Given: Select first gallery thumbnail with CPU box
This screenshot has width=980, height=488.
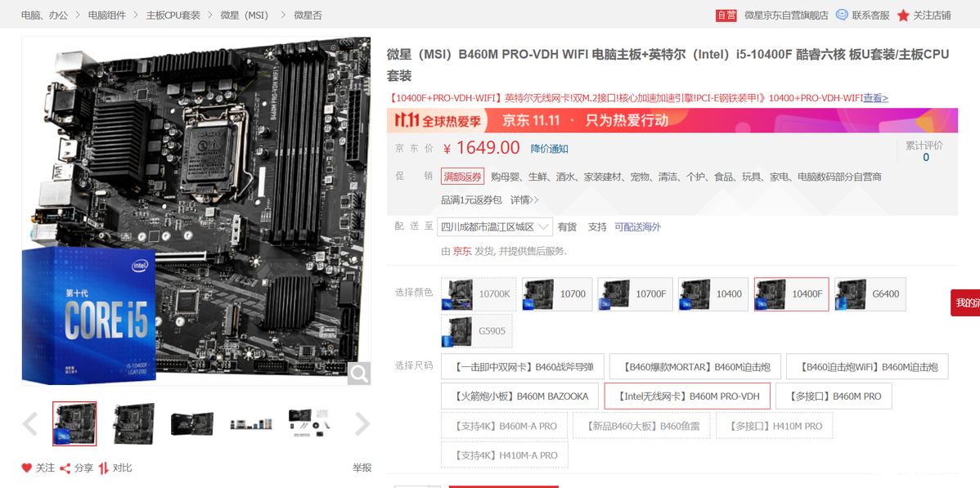Looking at the screenshot, I should (x=74, y=423).
